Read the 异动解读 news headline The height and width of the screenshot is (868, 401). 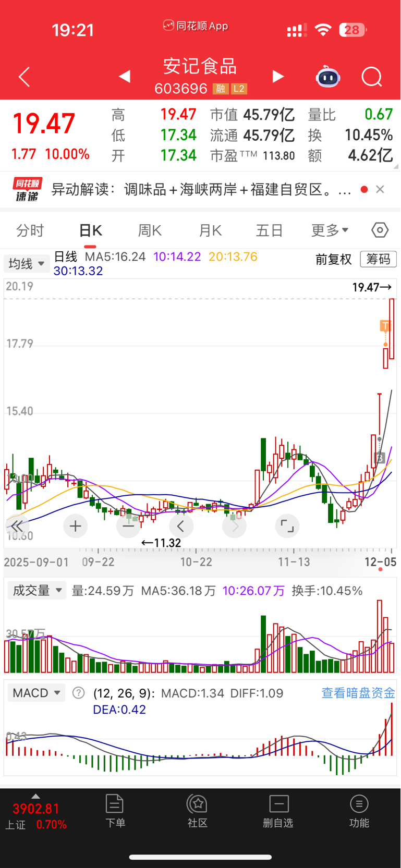tap(201, 189)
